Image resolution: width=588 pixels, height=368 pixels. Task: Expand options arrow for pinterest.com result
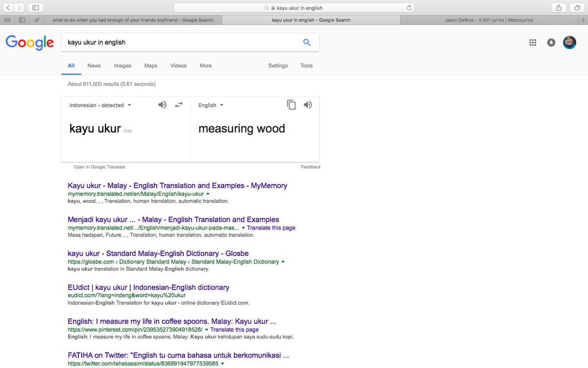tap(206, 330)
